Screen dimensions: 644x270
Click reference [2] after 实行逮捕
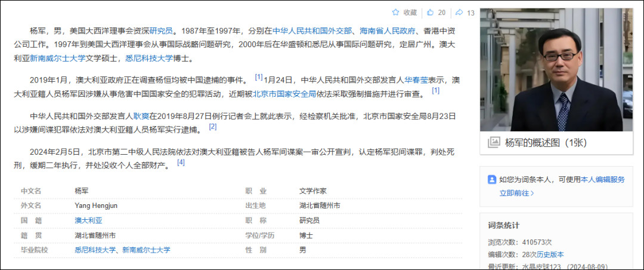pyautogui.click(x=213, y=127)
